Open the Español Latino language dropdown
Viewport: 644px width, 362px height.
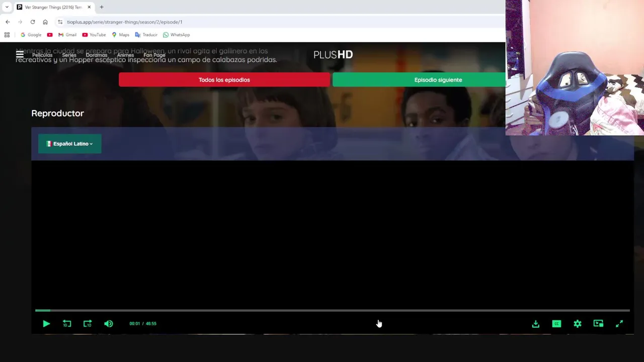(x=69, y=144)
